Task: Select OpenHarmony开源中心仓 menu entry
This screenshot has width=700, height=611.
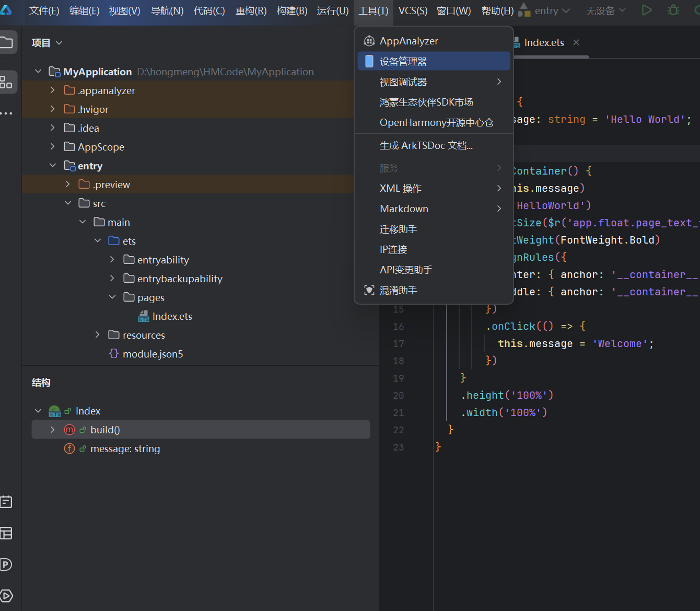Action: pyautogui.click(x=434, y=123)
